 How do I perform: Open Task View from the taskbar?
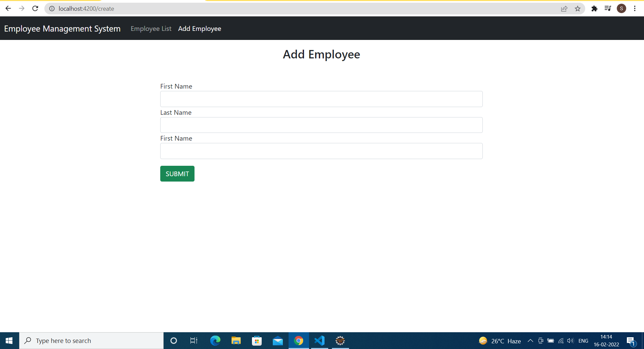click(x=194, y=341)
